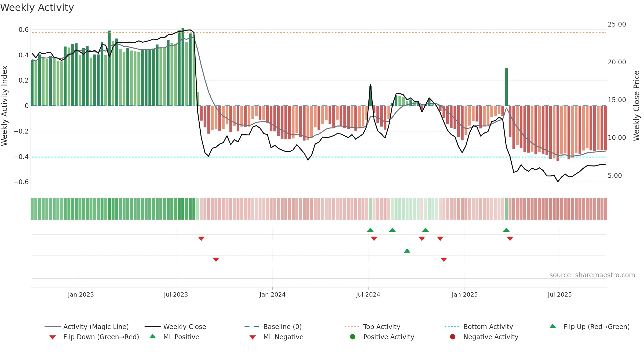Click the Flip Down legend red triangle icon
Image resolution: width=644 pixels, height=362 pixels.
(53, 337)
